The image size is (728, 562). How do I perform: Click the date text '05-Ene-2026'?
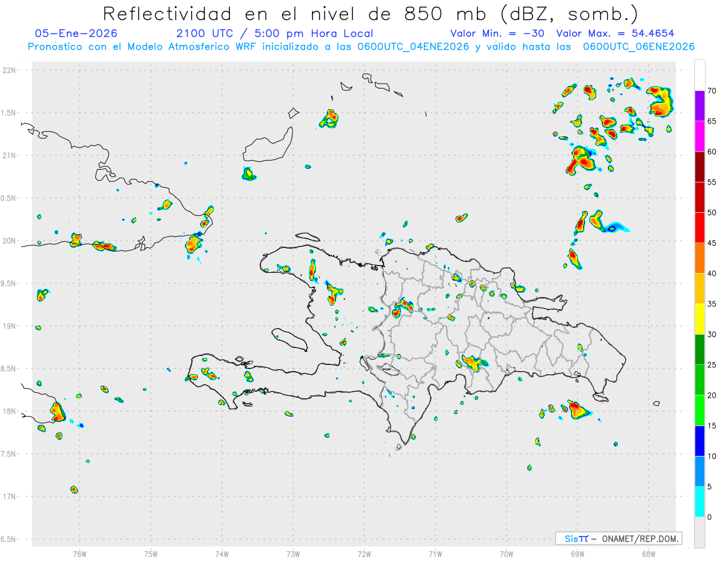click(76, 33)
